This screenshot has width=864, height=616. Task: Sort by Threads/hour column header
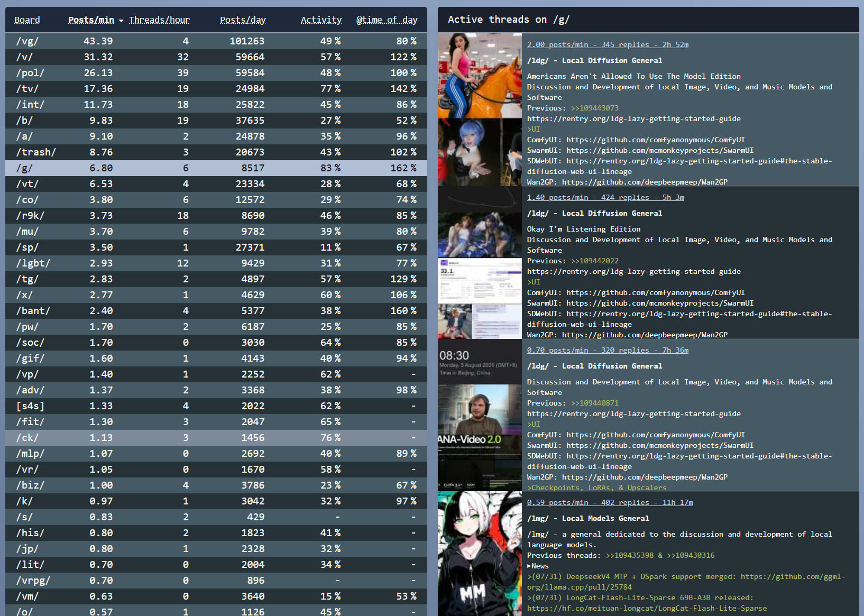[x=159, y=20]
